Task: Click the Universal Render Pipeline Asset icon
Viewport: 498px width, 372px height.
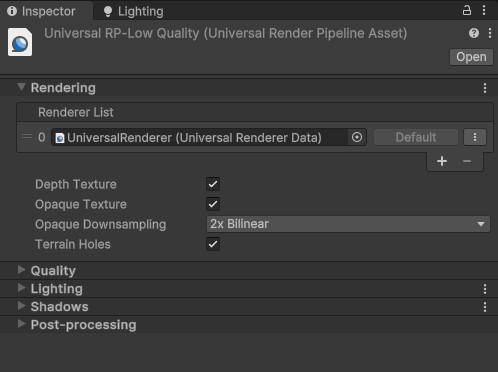Action: coord(20,42)
